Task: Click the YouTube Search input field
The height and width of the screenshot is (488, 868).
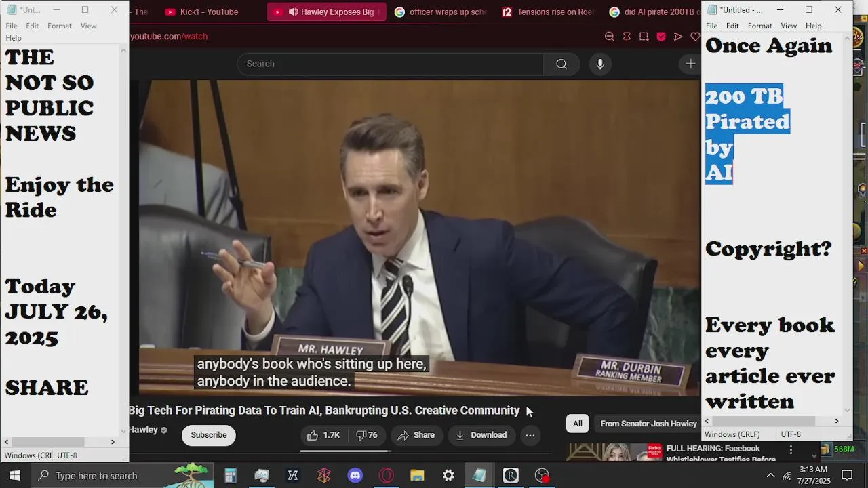Action: coord(391,64)
